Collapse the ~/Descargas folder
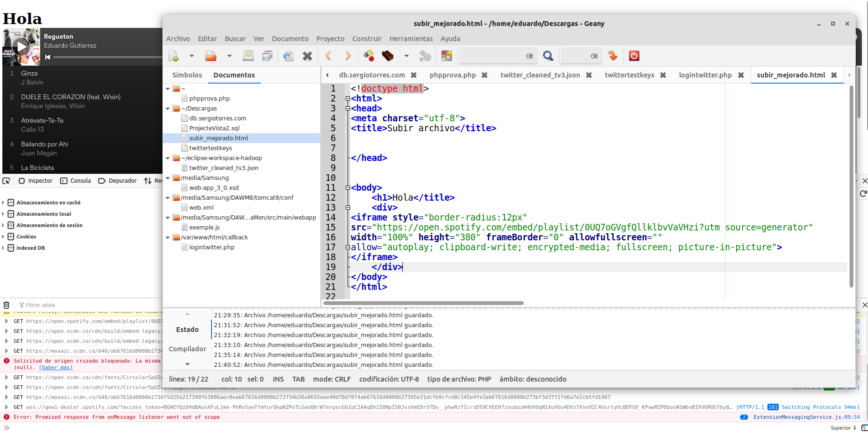 pyautogui.click(x=168, y=109)
